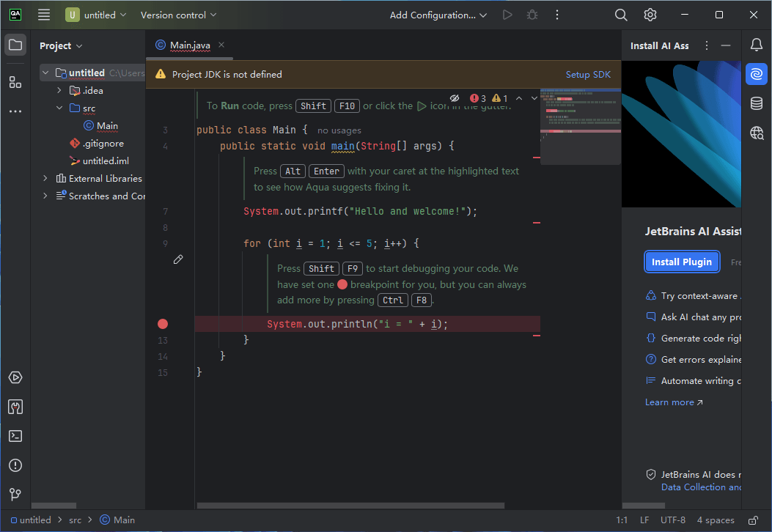Jump to next highlighted error arrow
The height and width of the screenshot is (532, 772).
[x=534, y=98]
